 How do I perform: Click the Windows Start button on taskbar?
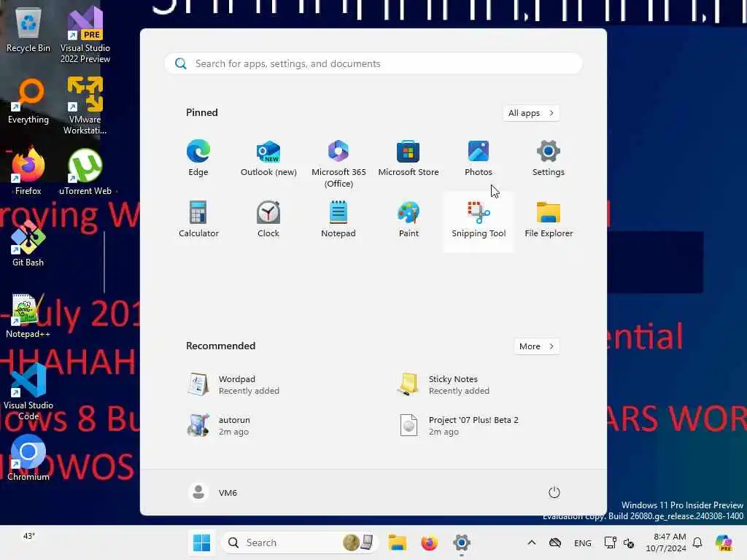[x=201, y=542]
